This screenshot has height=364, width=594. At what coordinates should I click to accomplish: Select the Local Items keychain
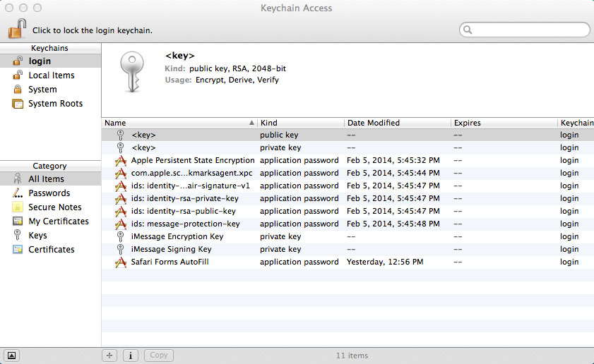(50, 75)
